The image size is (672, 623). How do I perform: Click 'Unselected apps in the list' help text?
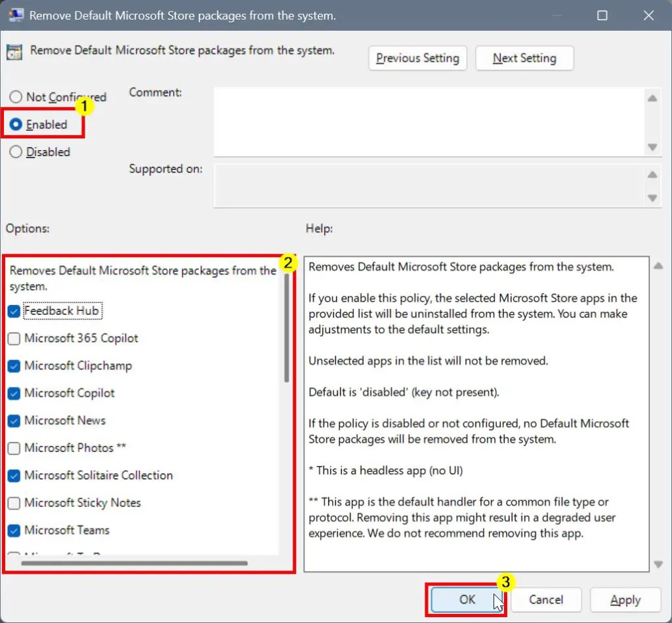coord(428,361)
